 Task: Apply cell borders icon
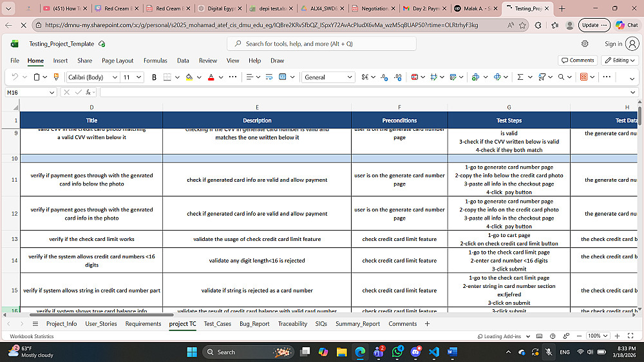point(167,77)
